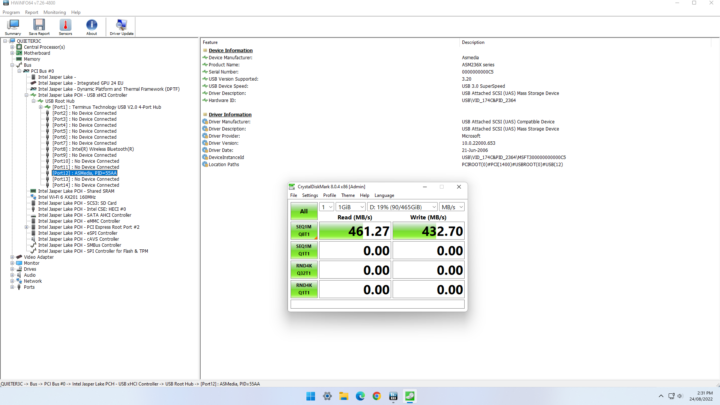Open CrystalDiskMark Language menu

point(384,196)
